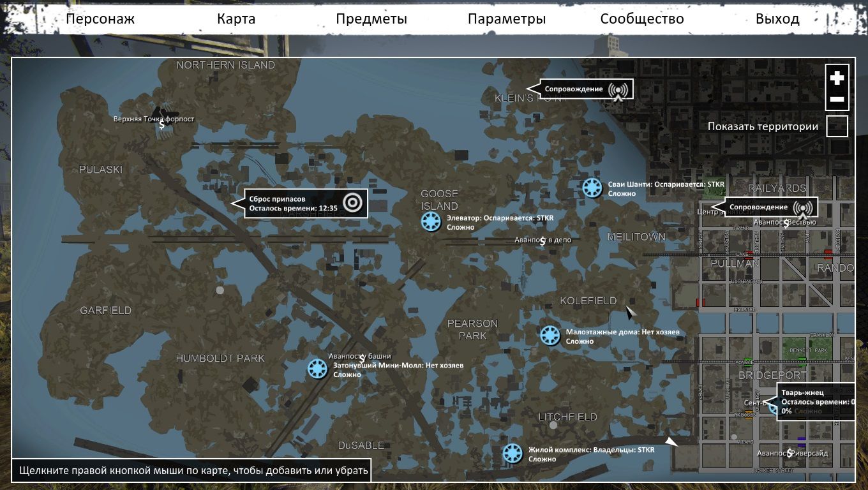The image size is (868, 490).
Task: Select the Сброс припасов target icon
Action: point(352,202)
